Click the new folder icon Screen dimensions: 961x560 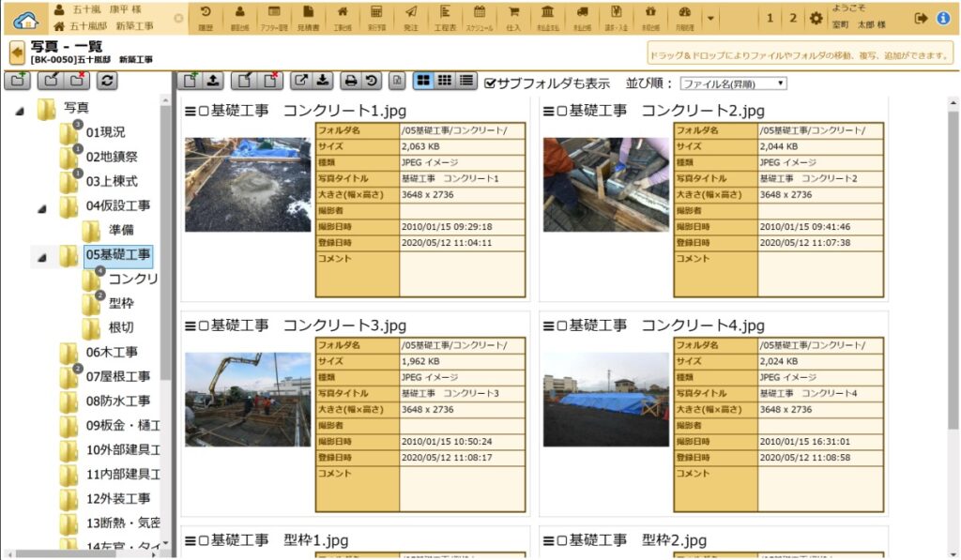coord(18,81)
